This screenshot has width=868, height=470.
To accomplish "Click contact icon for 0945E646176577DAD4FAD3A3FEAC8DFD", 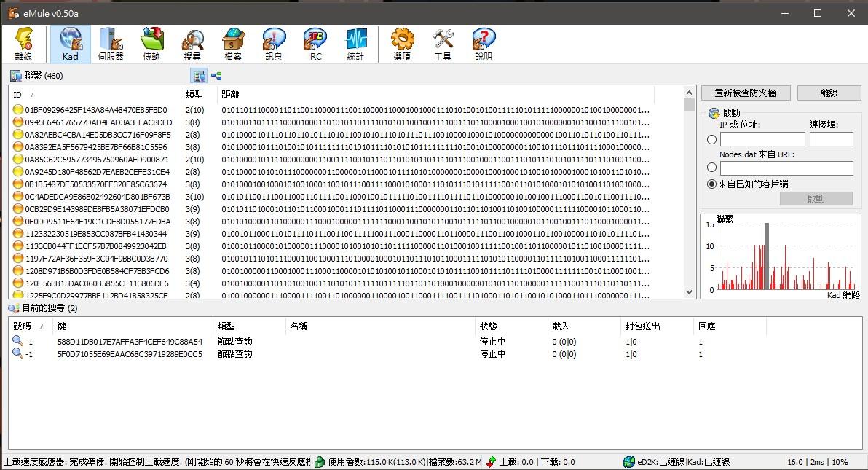I will pos(18,122).
